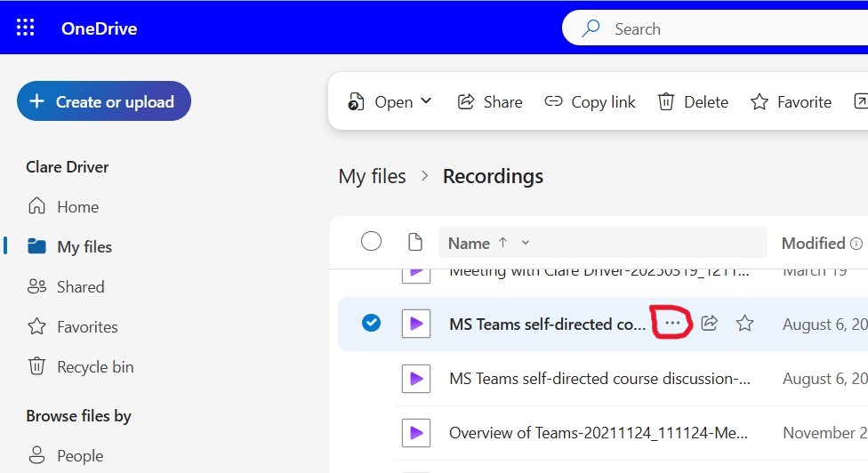Click the Modified column header
Screen dimensions: 868x473
(813, 244)
